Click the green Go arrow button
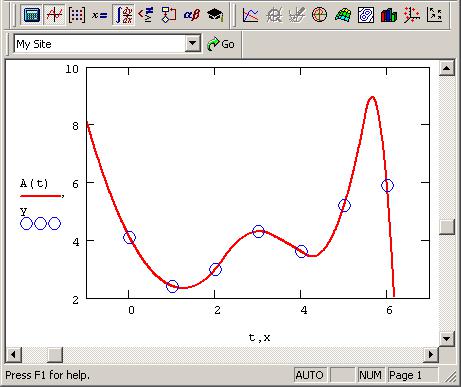The image size is (461, 387). pos(220,44)
